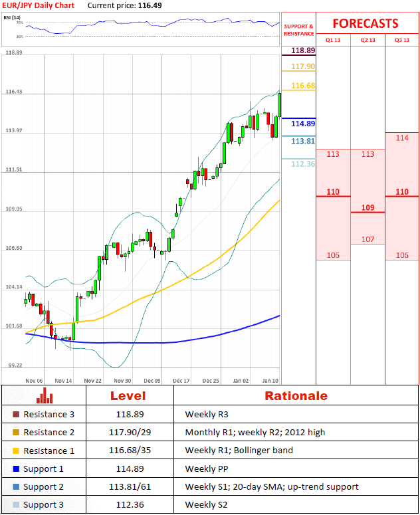Click the Dec 09 date axis label
The image size is (420, 515).
pos(152,381)
